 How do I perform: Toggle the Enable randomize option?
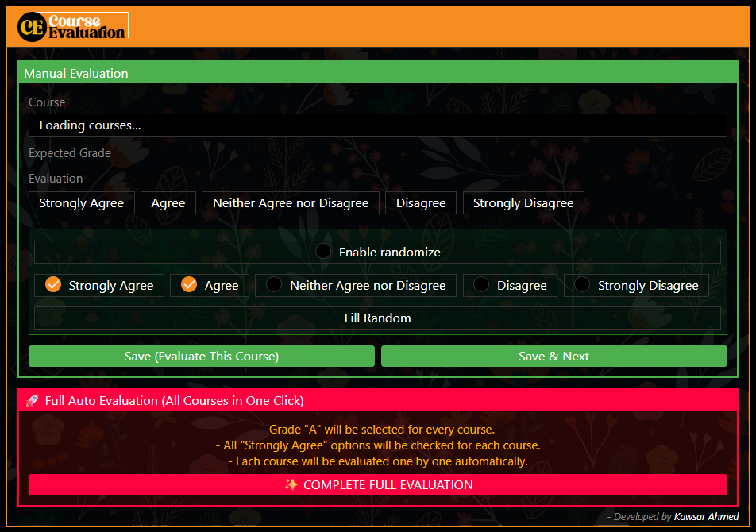(x=323, y=252)
